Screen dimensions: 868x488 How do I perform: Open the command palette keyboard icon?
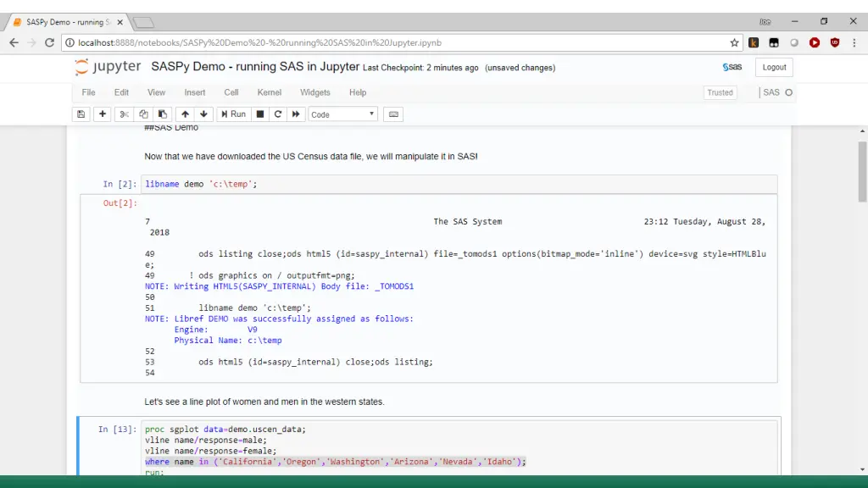point(393,114)
